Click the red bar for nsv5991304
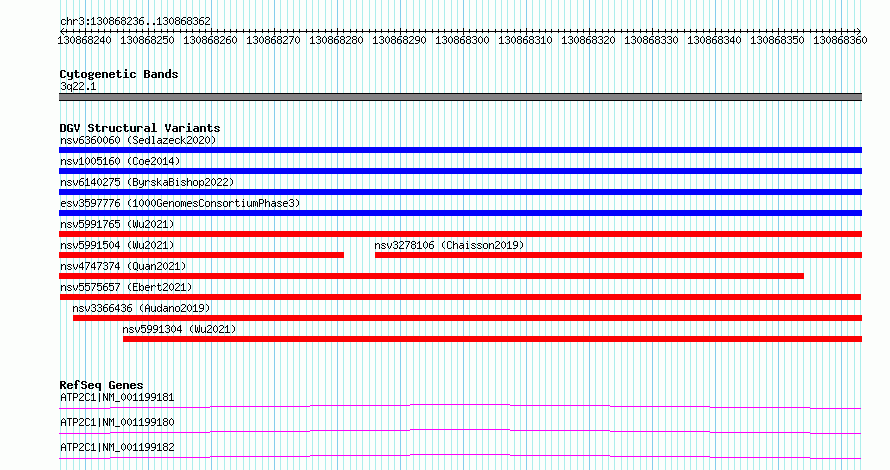This screenshot has height=470, width=890. 493,339
